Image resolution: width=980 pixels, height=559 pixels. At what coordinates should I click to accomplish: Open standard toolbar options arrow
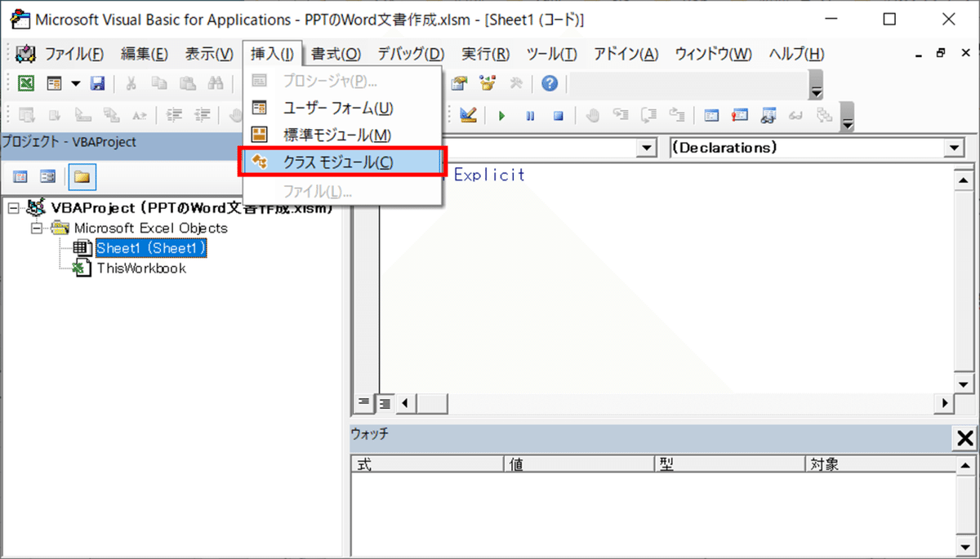coord(816,84)
